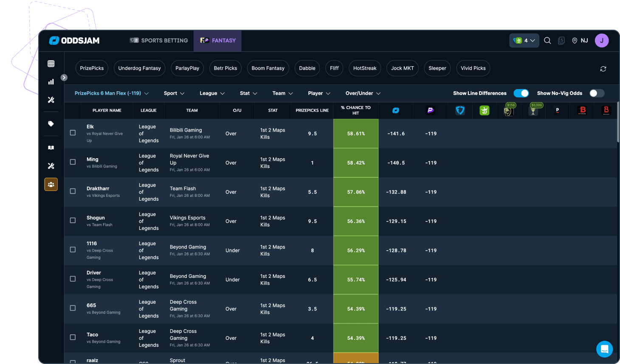Image resolution: width=620 pixels, height=364 pixels.
Task: Choose the Boom Fantasy button
Action: pyautogui.click(x=268, y=68)
